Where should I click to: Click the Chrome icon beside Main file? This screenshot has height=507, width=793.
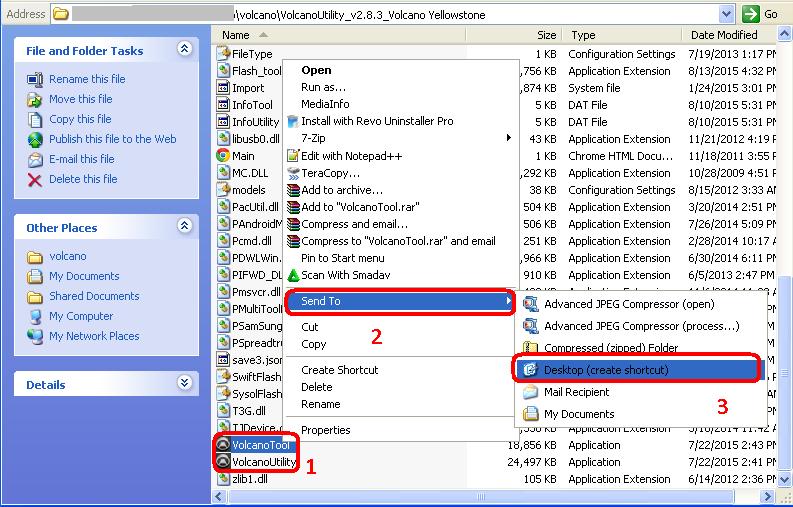223,156
